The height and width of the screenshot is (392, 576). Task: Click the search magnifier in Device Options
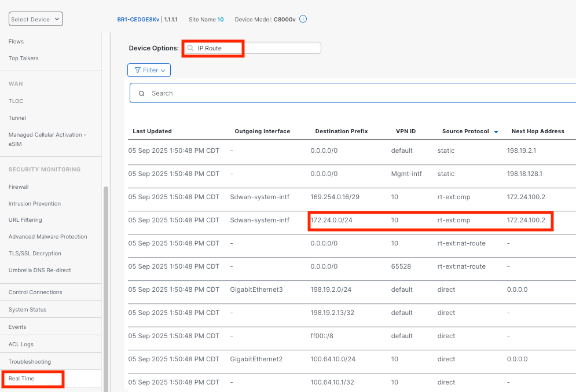190,49
